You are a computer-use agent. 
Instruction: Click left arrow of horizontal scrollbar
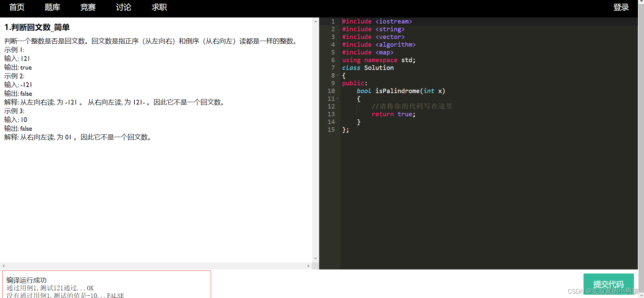point(3,266)
